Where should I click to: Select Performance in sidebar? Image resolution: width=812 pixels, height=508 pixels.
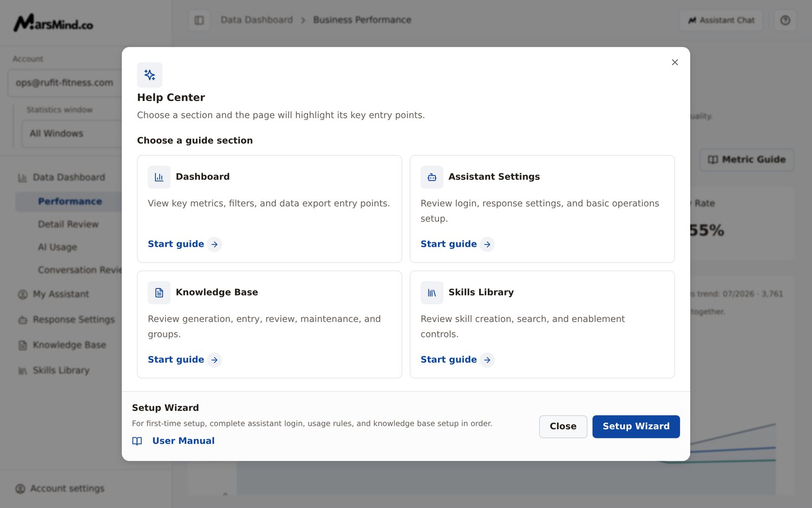pos(70,202)
